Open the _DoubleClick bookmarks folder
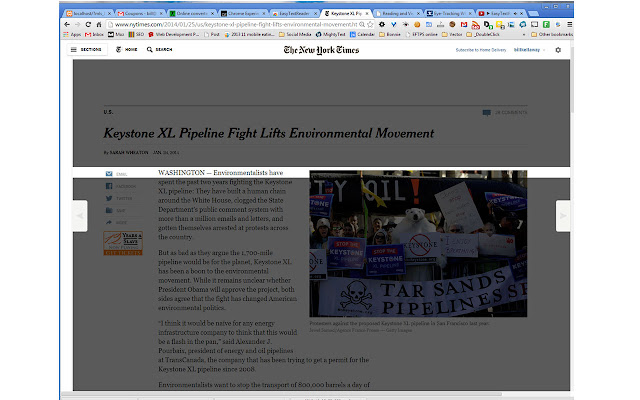Image resolution: width=640 pixels, height=400 pixels. (x=483, y=35)
